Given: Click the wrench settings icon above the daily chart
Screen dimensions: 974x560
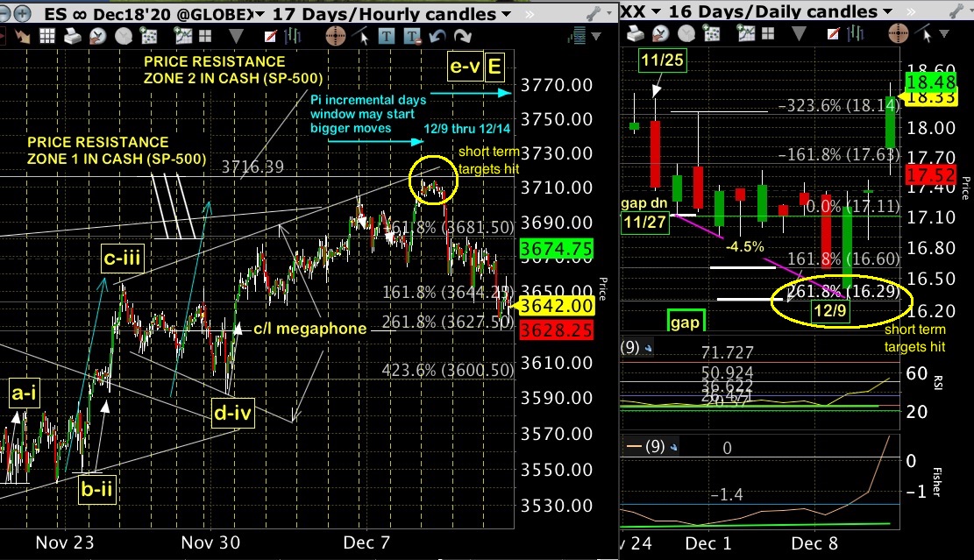Looking at the screenshot, I should [955, 12].
